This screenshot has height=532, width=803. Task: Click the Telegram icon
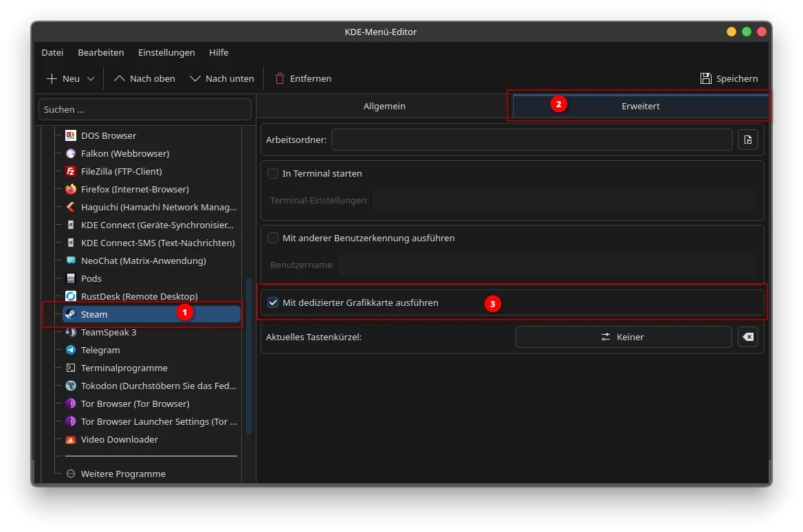[71, 351]
